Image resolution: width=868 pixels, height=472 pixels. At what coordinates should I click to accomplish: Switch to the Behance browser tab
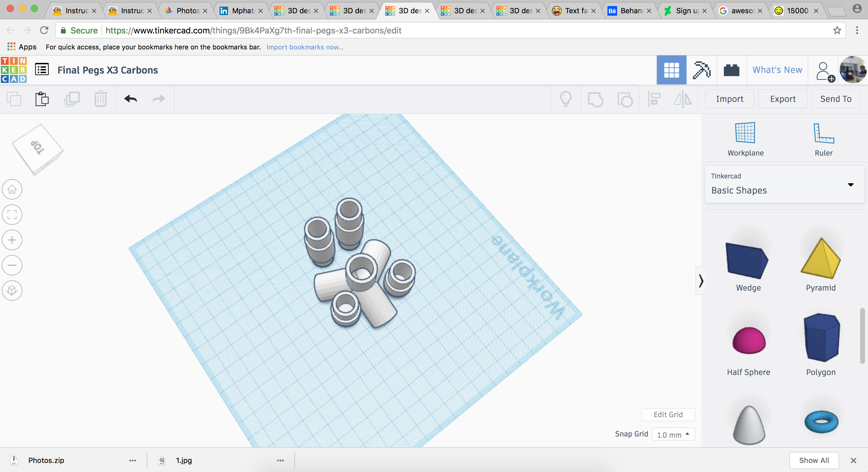(x=630, y=11)
